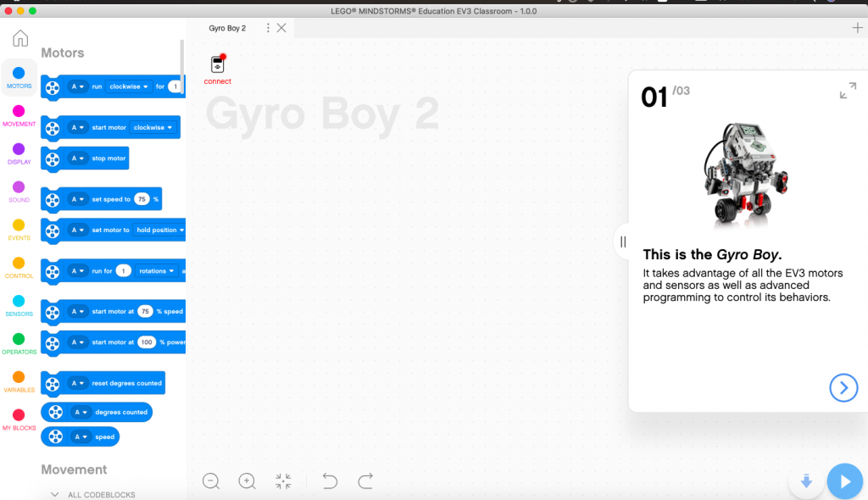Advance to instruction step 02
This screenshot has width=868, height=500.
click(843, 388)
